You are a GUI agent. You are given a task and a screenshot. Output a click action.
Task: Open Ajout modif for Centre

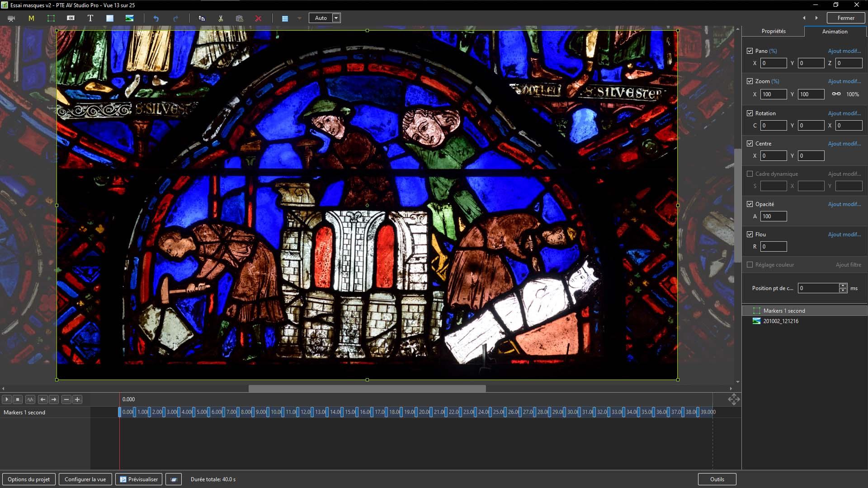(844, 144)
